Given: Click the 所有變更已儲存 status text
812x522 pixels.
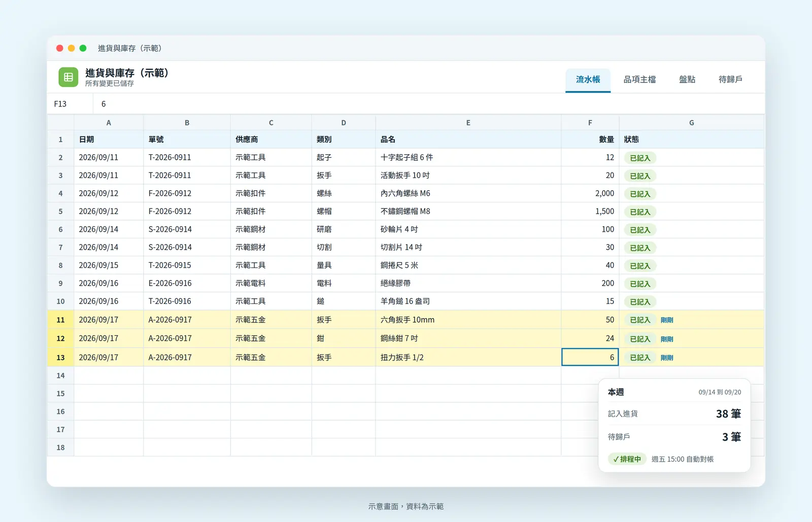Looking at the screenshot, I should pos(110,83).
